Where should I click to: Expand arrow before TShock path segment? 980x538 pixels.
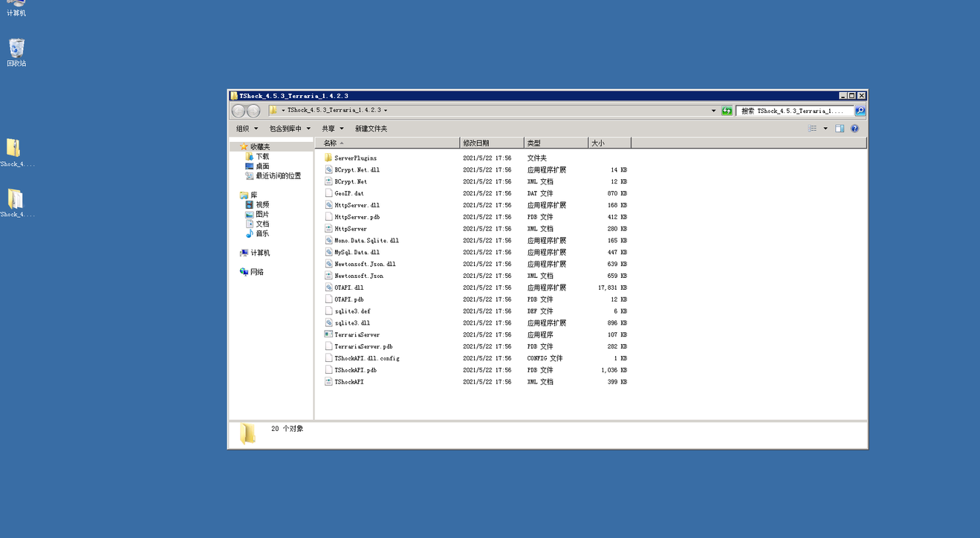(283, 111)
